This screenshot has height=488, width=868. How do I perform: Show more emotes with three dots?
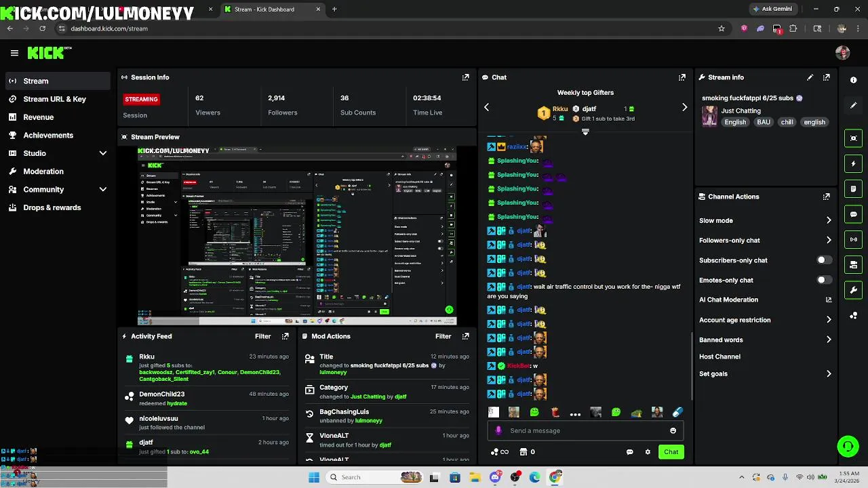click(x=575, y=413)
